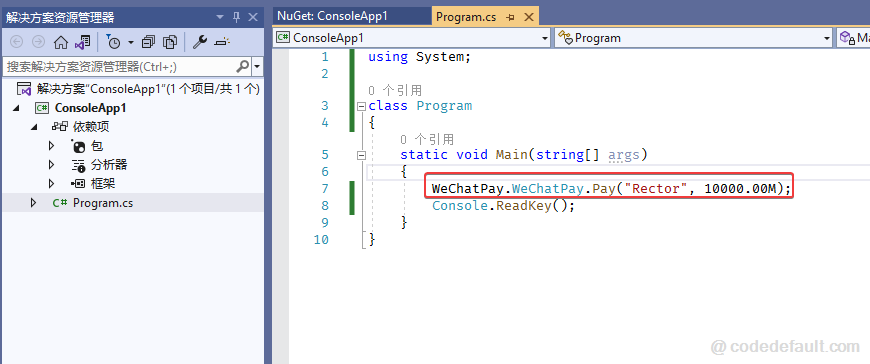Click the search magnifier icon in Solution Explorer

click(243, 67)
